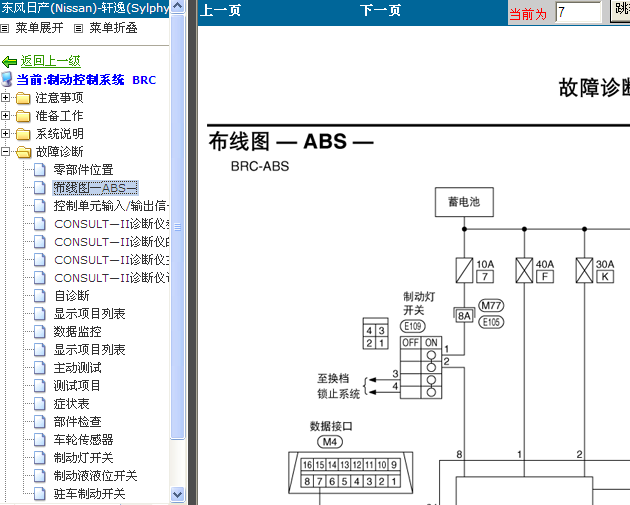Click 下一页 to go to next page
The image size is (630, 505).
click(380, 10)
